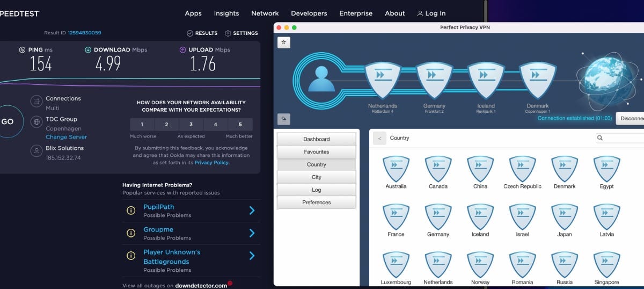Select the Latvia server shield
The image size is (644, 289).
(606, 217)
